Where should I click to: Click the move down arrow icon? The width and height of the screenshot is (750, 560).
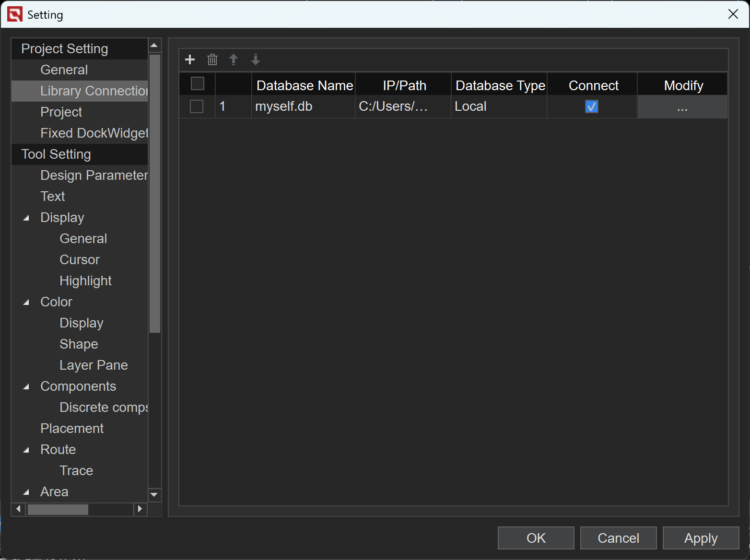click(256, 59)
